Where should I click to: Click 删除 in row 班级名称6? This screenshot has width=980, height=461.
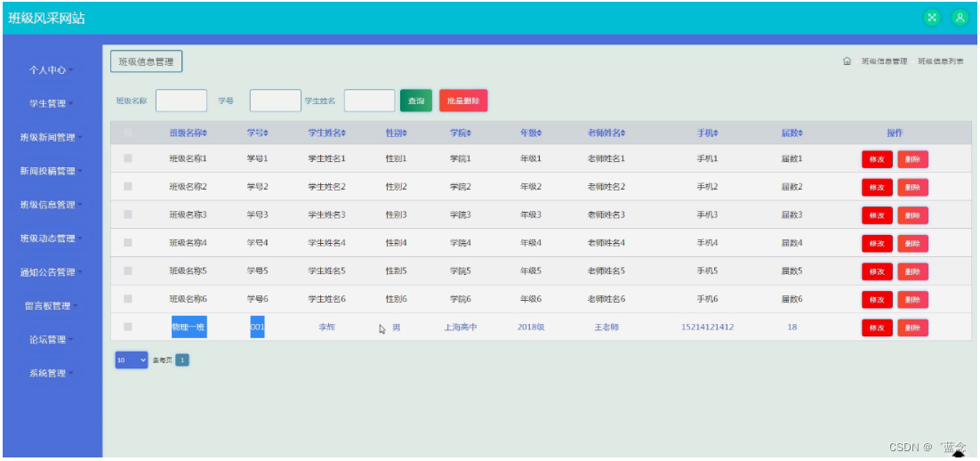pyautogui.click(x=912, y=300)
